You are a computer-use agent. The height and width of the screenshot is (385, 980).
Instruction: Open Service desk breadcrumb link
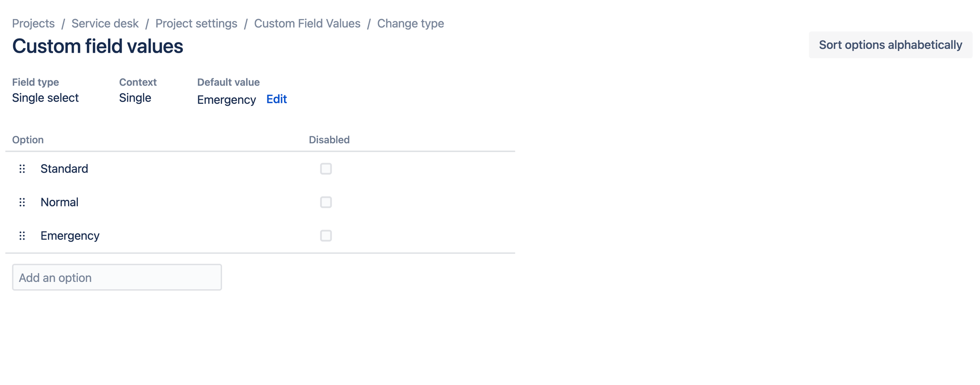(x=105, y=23)
